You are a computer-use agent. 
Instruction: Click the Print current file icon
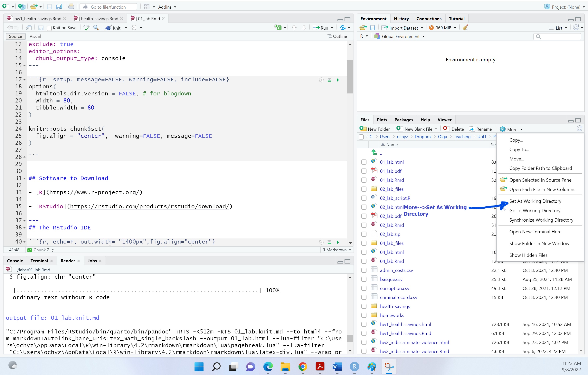pos(71,7)
